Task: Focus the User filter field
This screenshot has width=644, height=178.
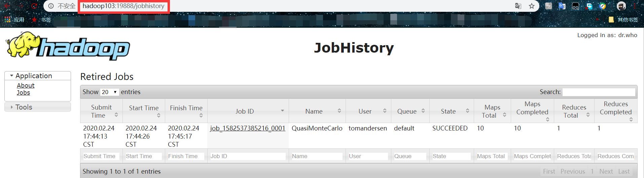Action: click(x=368, y=156)
